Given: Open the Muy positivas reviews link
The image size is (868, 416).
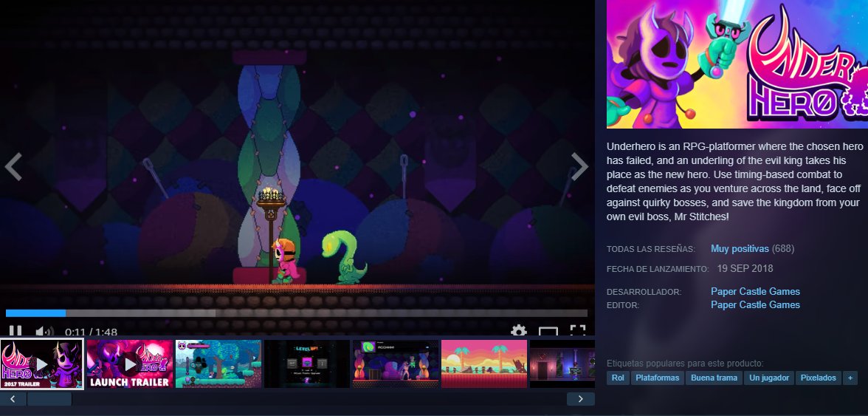Looking at the screenshot, I should [740, 249].
